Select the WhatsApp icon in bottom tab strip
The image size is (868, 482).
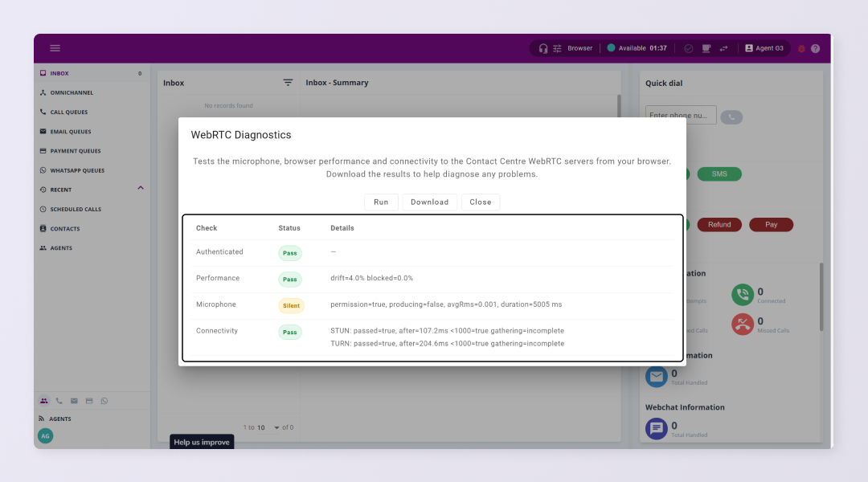pos(104,401)
